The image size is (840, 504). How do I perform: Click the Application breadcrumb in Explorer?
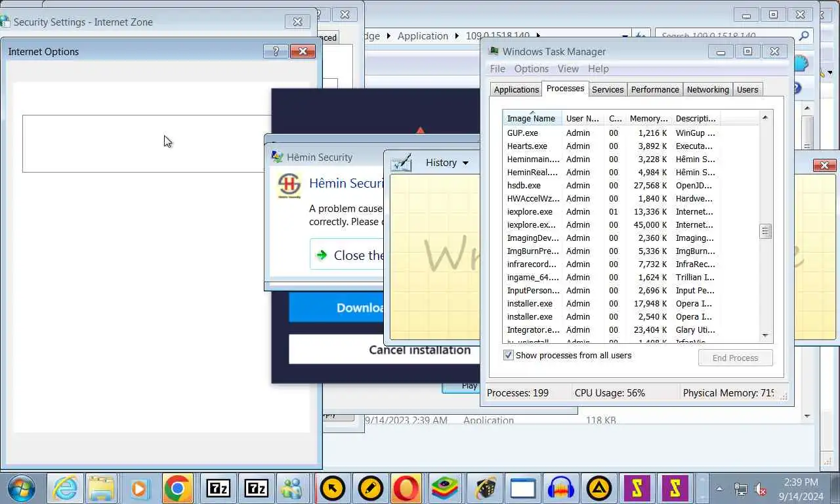click(423, 36)
